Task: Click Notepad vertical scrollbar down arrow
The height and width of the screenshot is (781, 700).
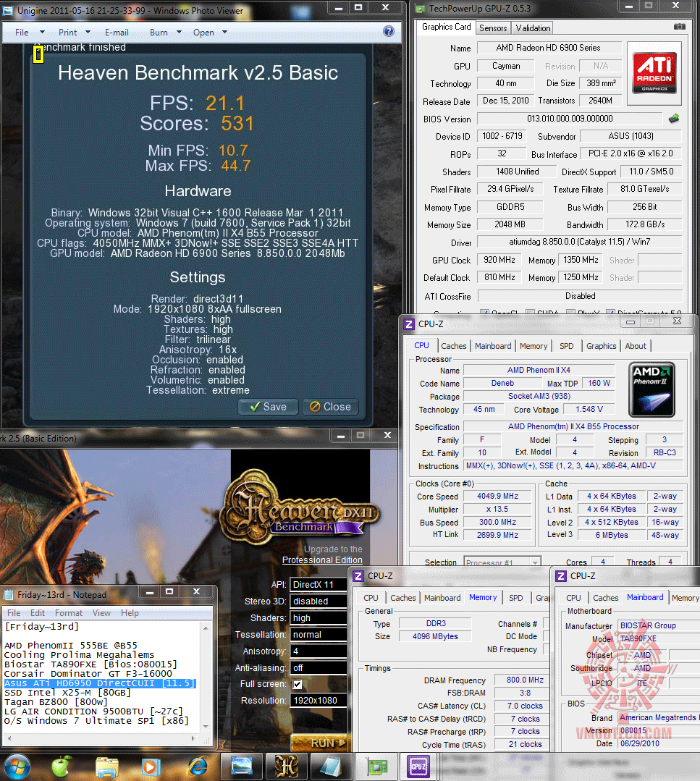Action: point(206,726)
